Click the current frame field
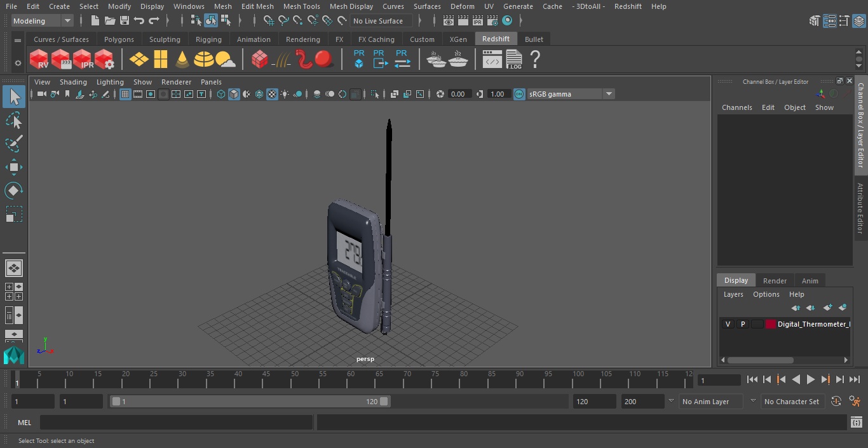 (x=719, y=380)
